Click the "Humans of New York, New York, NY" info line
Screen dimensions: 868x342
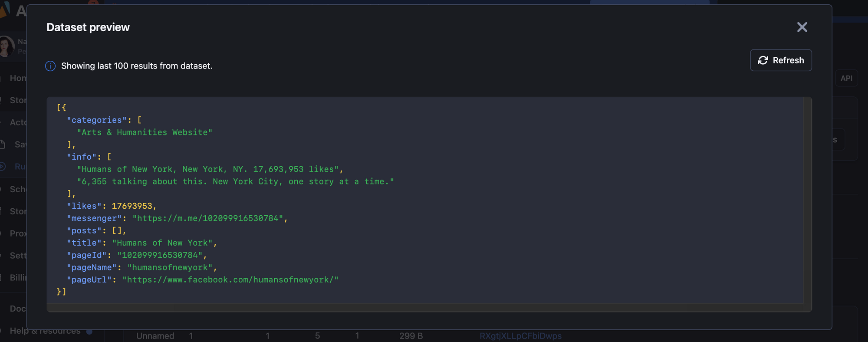coord(207,169)
